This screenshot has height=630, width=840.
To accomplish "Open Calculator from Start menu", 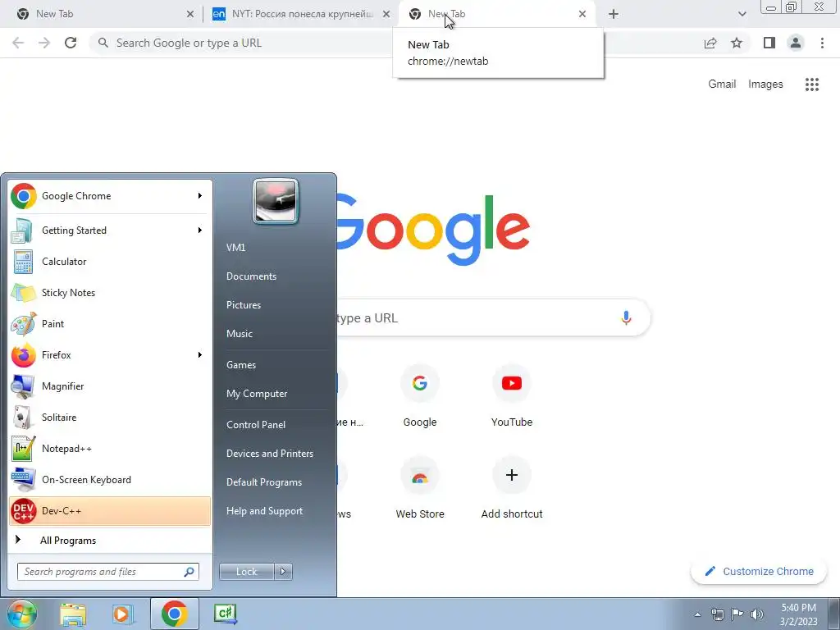I will tap(110, 262).
